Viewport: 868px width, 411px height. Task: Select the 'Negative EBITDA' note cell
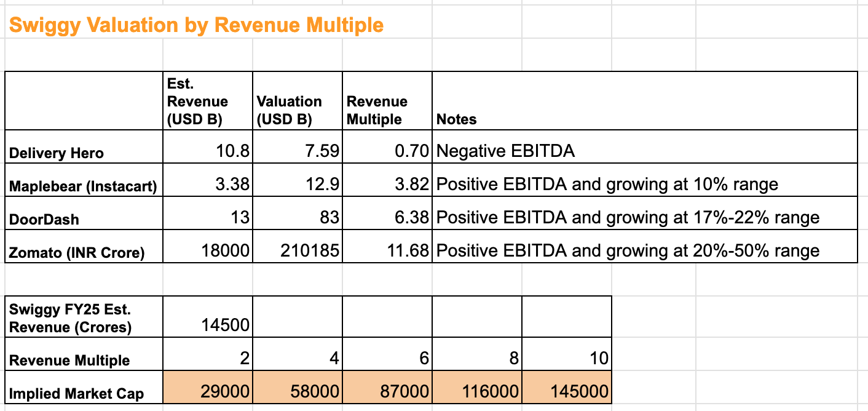pos(645,146)
